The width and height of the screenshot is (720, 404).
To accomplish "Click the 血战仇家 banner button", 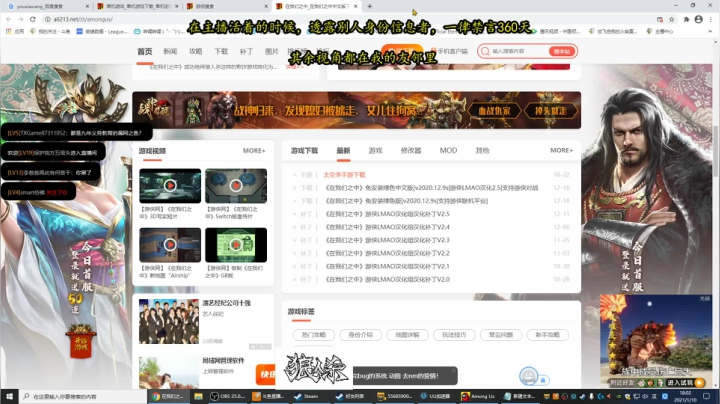I will [494, 111].
